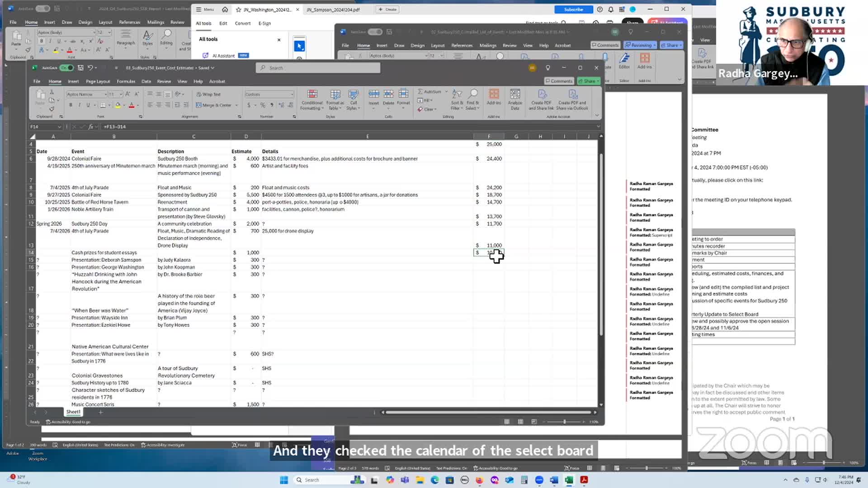Toggle AutoSave in the background Word report window
Screen dimensions: 868x488
point(43,9)
